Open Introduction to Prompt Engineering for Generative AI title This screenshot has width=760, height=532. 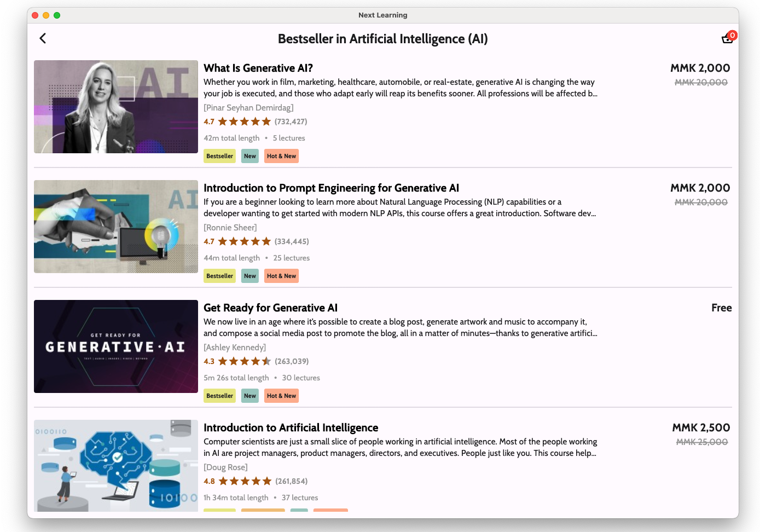click(x=331, y=188)
